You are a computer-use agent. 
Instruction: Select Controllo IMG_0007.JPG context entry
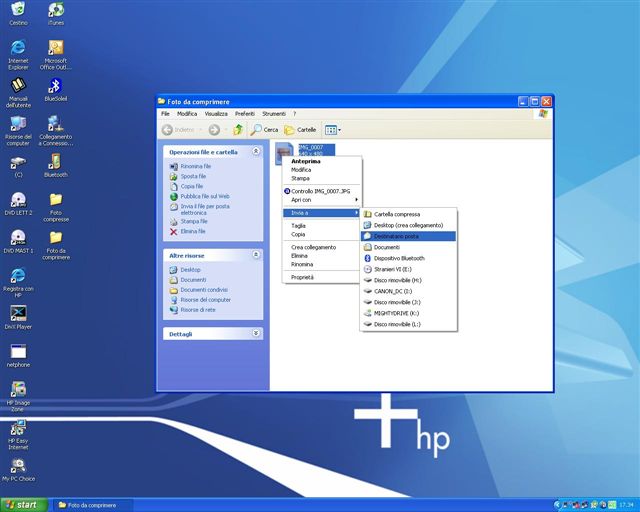click(x=321, y=191)
